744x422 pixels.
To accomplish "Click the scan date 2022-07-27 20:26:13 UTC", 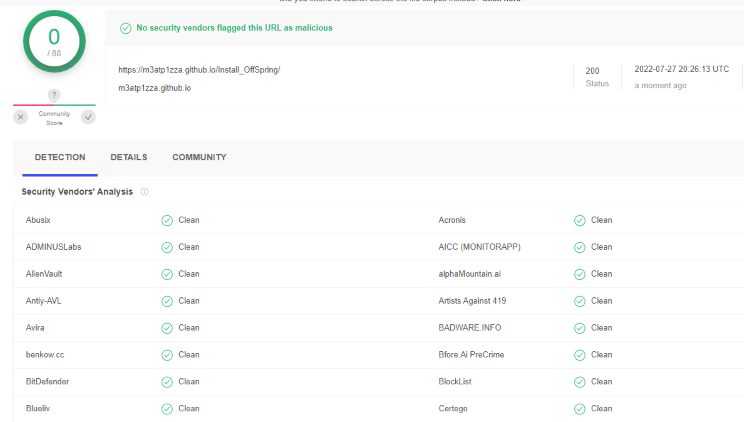I will pos(681,69).
